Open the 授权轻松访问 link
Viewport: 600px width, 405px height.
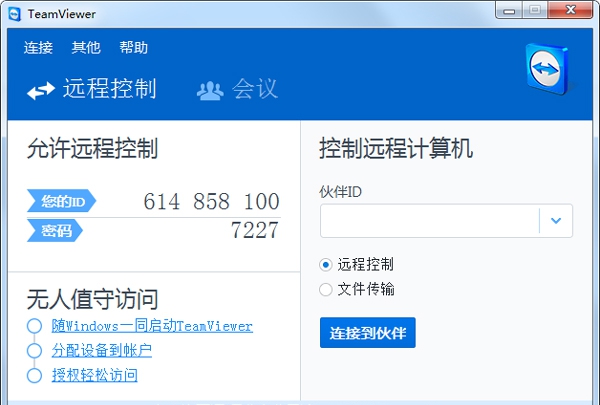95,375
